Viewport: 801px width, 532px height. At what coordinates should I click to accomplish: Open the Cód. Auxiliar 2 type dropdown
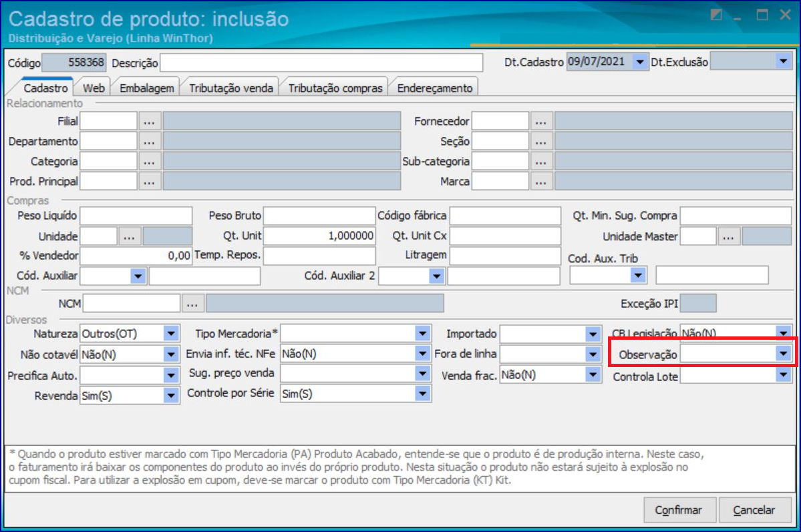coord(436,276)
